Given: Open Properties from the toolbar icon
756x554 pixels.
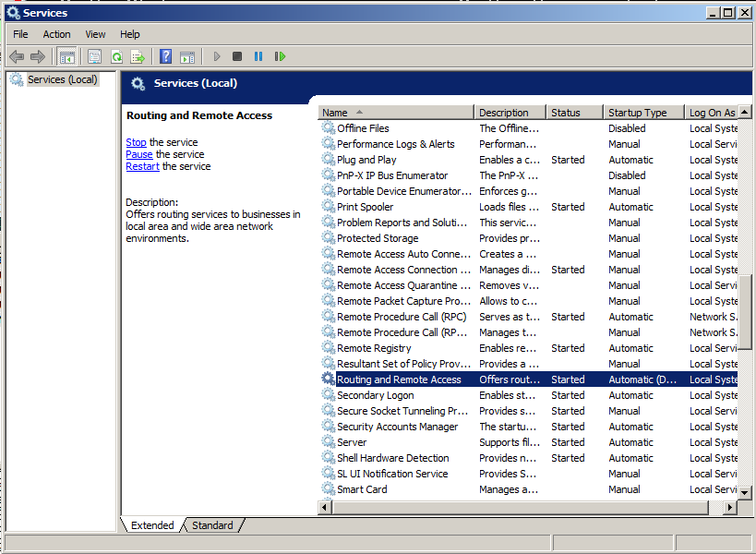Looking at the screenshot, I should 94,56.
